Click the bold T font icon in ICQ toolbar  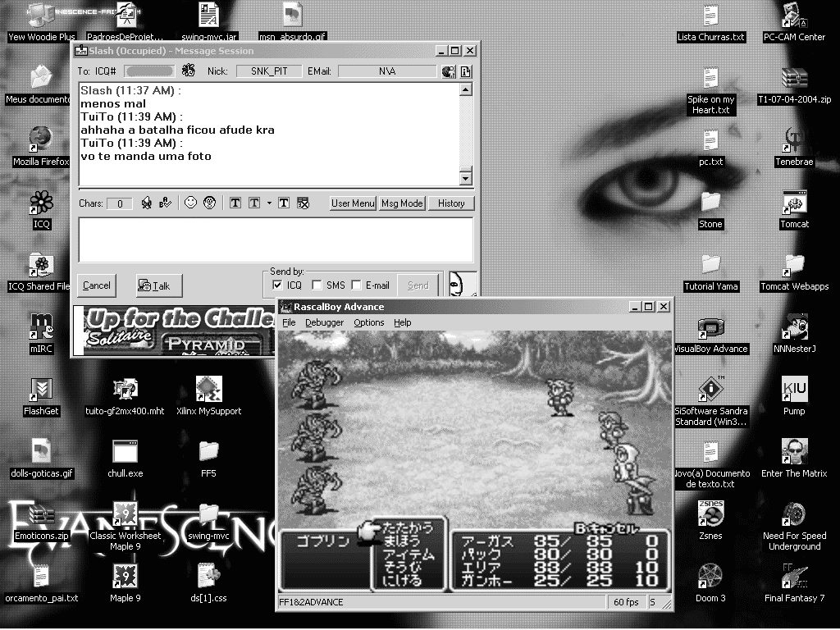pos(235,203)
